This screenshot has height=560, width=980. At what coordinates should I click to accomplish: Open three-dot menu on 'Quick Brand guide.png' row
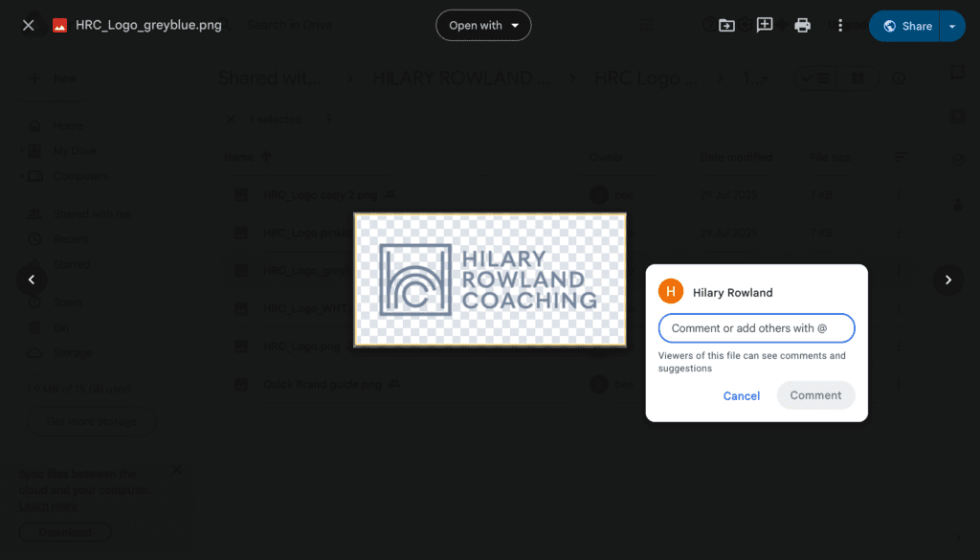(x=898, y=385)
